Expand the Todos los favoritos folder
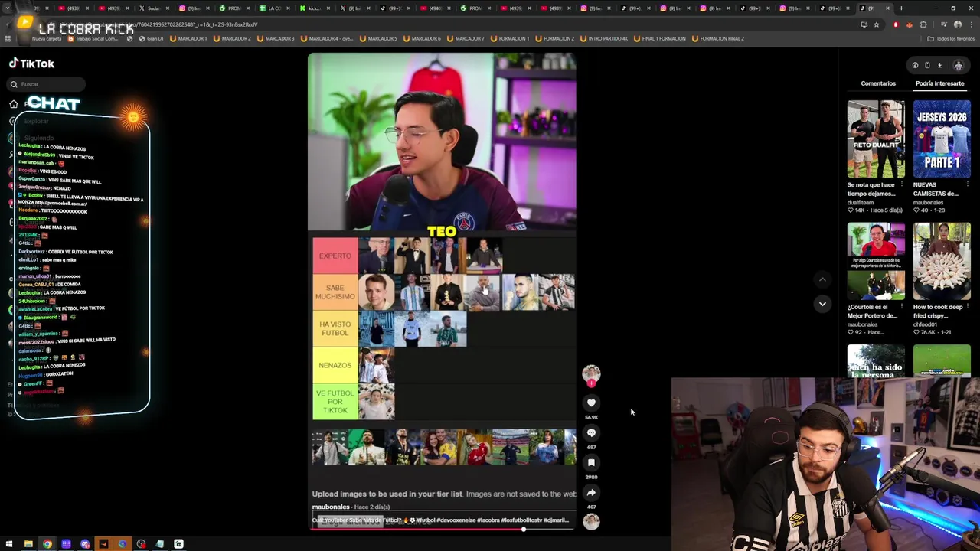 952,38
